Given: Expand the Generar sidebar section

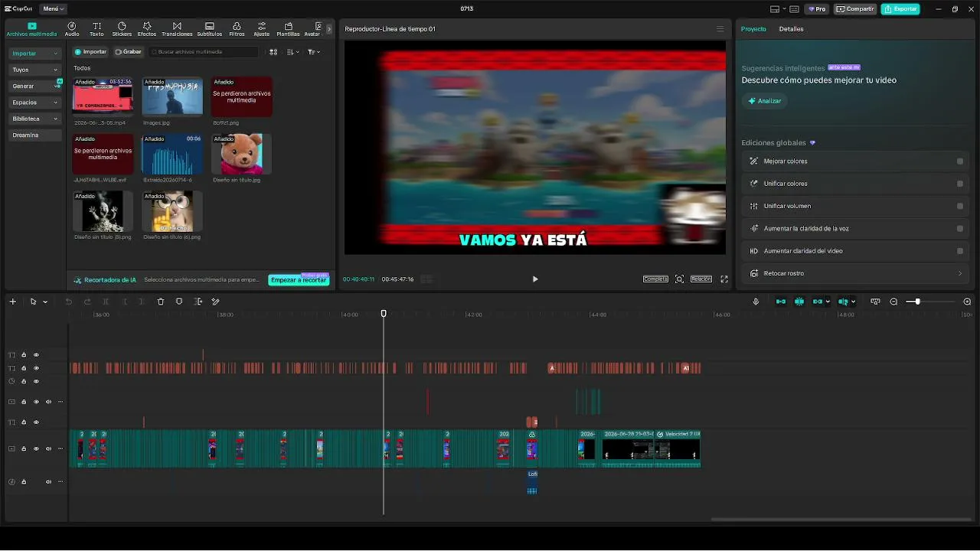Looking at the screenshot, I should (34, 86).
